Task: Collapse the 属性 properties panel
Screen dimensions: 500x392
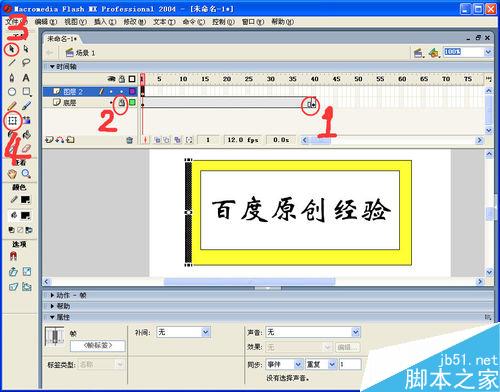Action: (52, 317)
